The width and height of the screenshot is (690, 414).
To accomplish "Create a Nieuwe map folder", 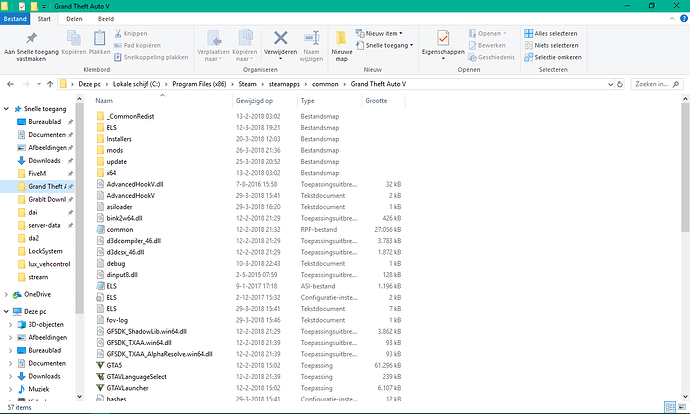I will (x=341, y=46).
